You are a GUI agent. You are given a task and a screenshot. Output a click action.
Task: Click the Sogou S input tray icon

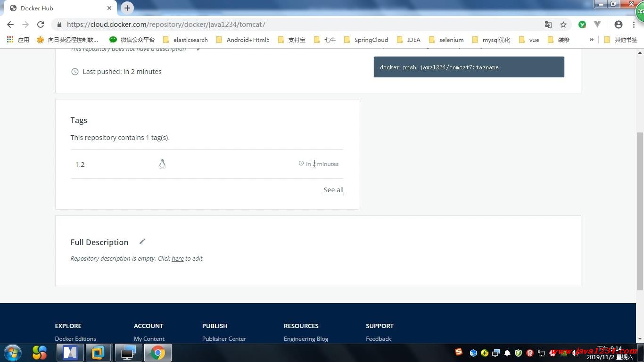point(459,352)
